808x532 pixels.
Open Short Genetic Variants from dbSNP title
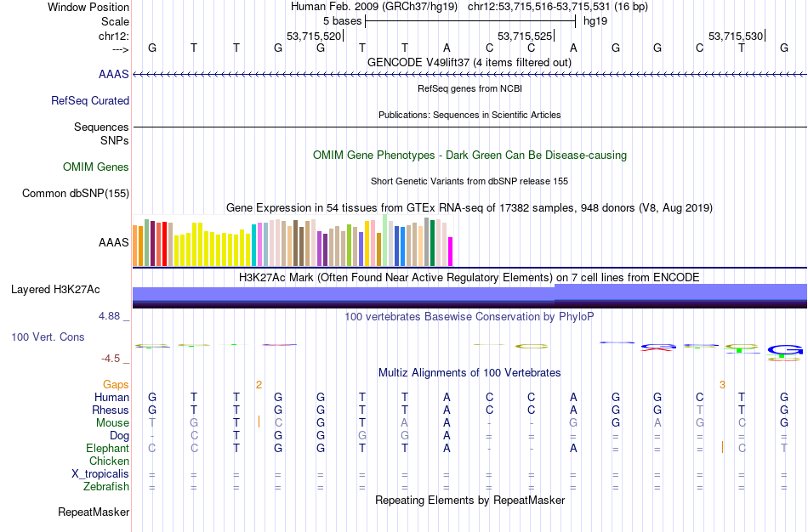click(x=469, y=181)
